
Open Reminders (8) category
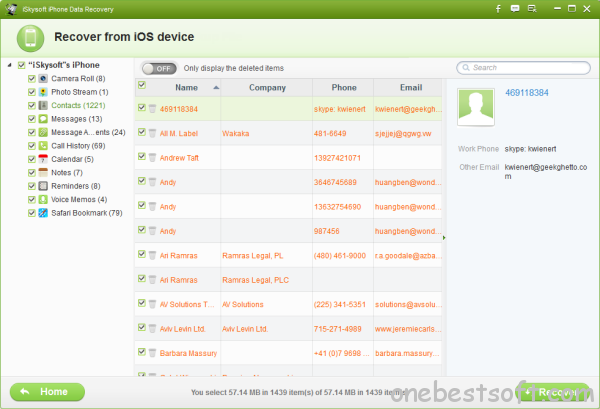tap(76, 186)
